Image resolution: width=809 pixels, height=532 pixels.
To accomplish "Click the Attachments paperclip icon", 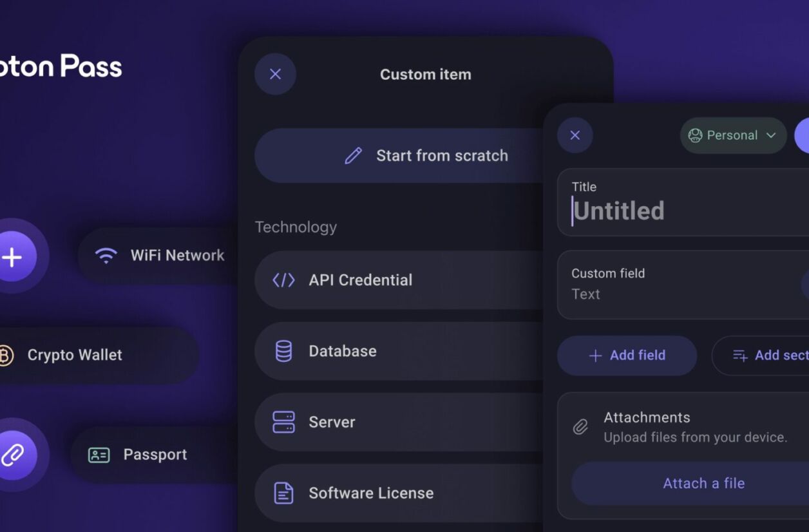I will click(x=580, y=427).
